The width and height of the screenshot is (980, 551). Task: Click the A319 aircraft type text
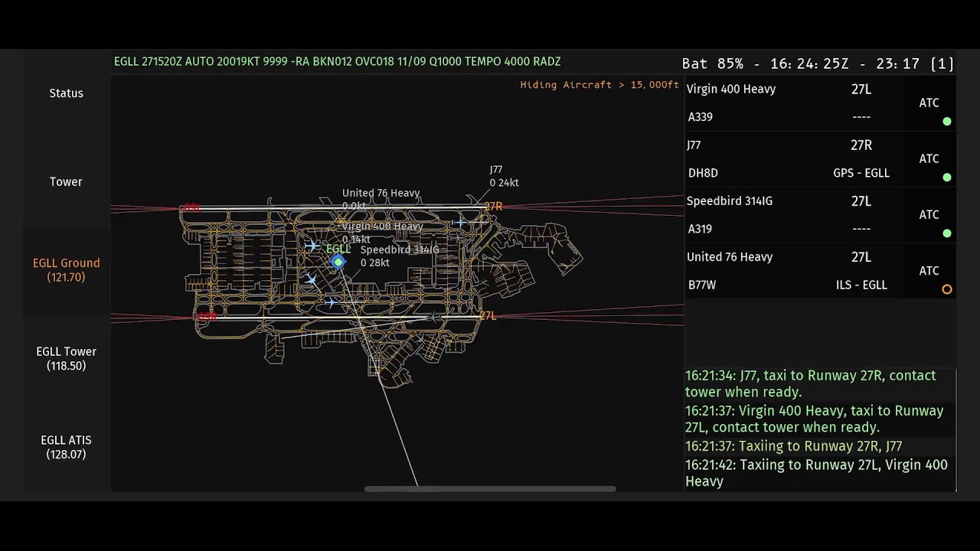click(x=701, y=229)
